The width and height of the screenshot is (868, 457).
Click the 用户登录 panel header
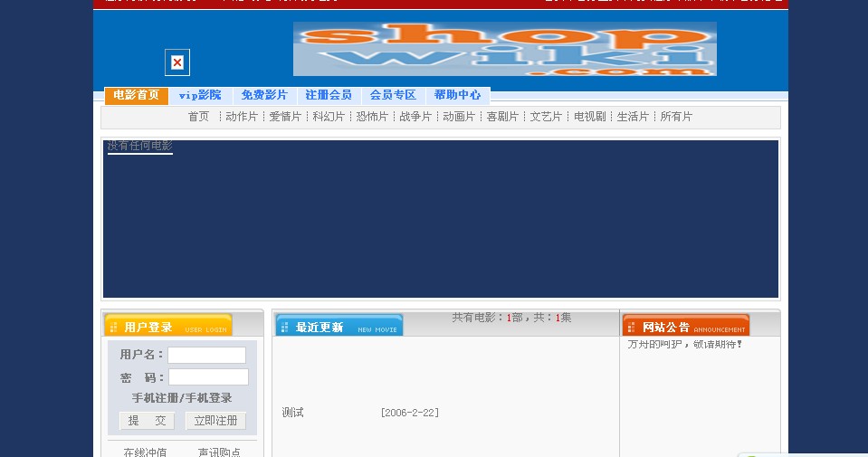tap(167, 325)
